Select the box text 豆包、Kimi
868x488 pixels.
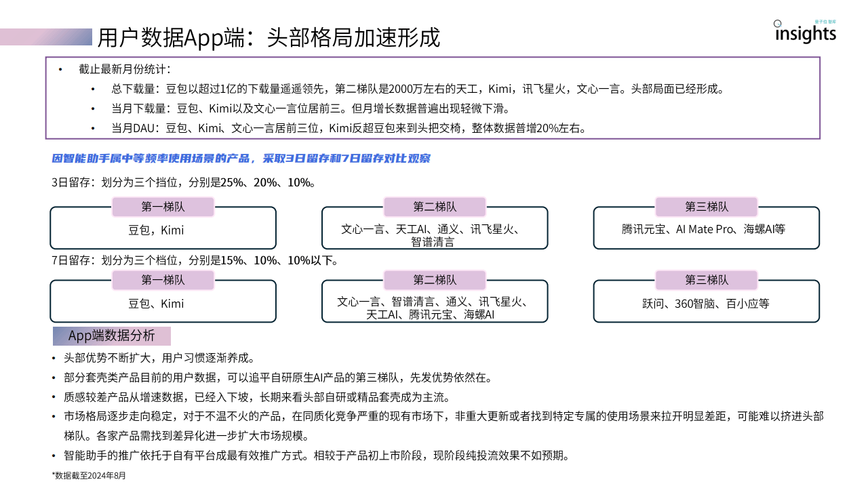tap(156, 304)
